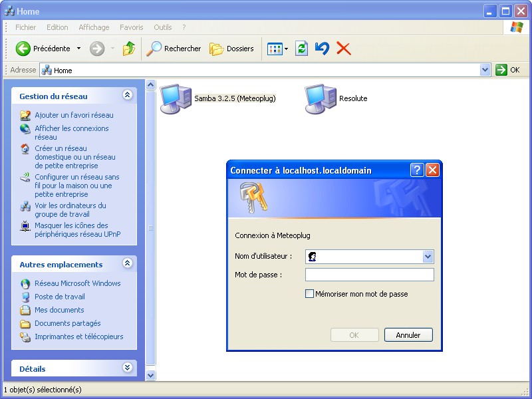Open the Mes documents link
Image resolution: width=532 pixels, height=399 pixels.
(x=59, y=310)
